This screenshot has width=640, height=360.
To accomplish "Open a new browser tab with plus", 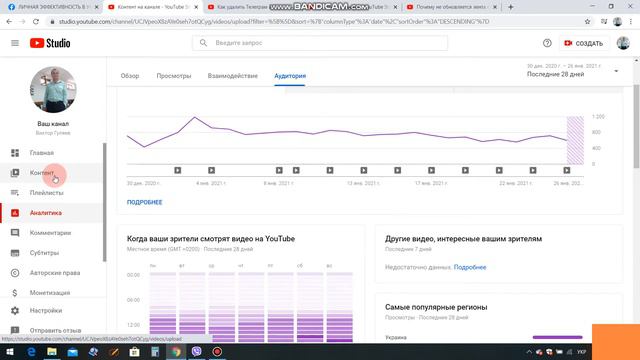I will click(510, 7).
